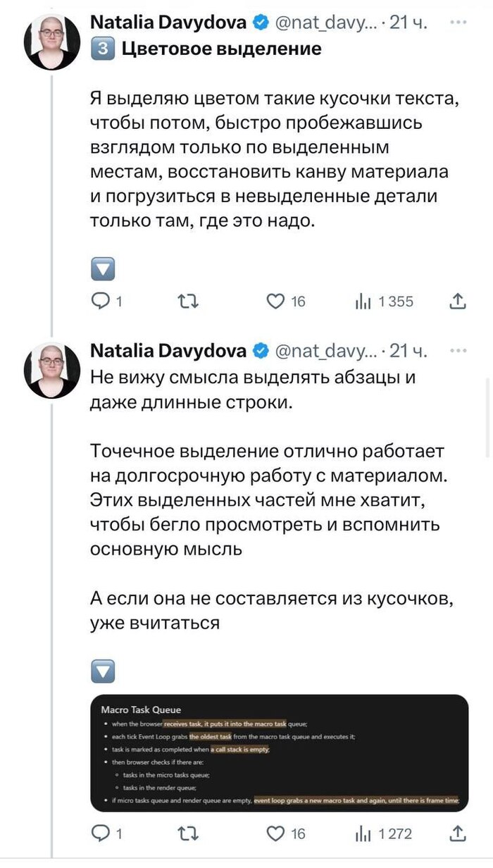Click @nat_davy handle in second tweet
The width and height of the screenshot is (493, 868).
point(324,350)
